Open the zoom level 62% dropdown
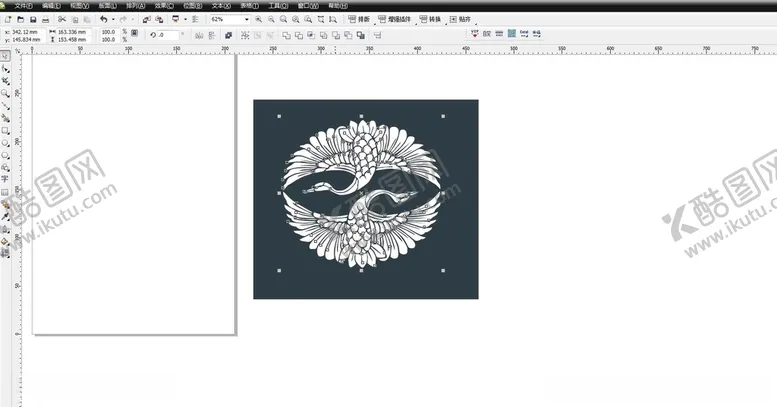The height and width of the screenshot is (407, 777). [x=247, y=19]
